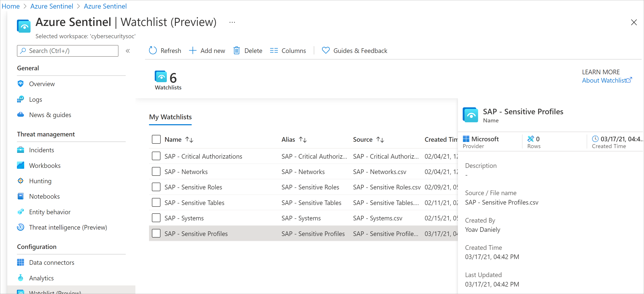Click the Guides & Feedback heart icon
The width and height of the screenshot is (644, 294).
[x=326, y=51]
